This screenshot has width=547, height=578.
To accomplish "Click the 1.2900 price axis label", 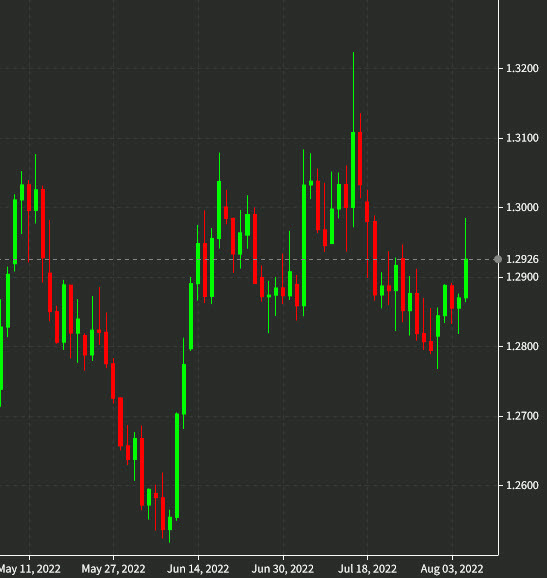I will (x=522, y=277).
